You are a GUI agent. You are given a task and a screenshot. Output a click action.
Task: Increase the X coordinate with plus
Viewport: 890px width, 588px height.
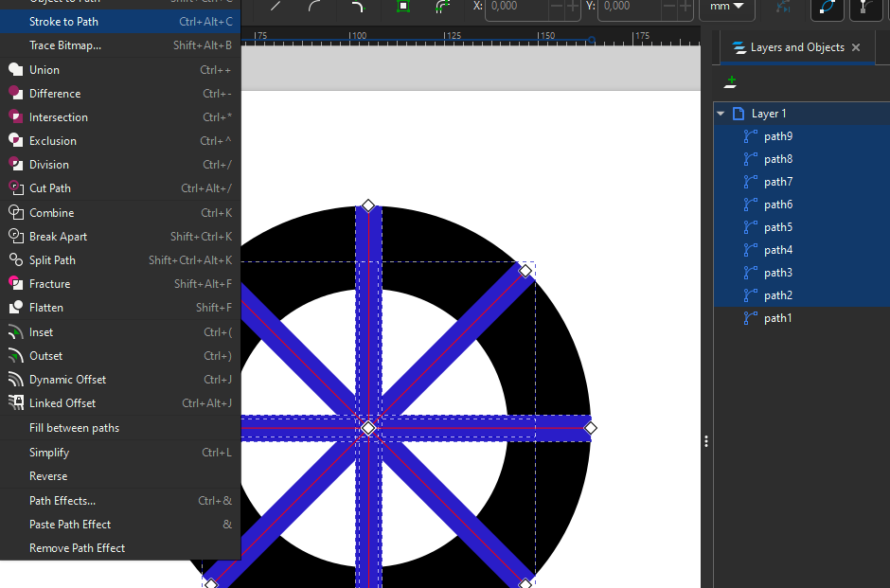(572, 7)
